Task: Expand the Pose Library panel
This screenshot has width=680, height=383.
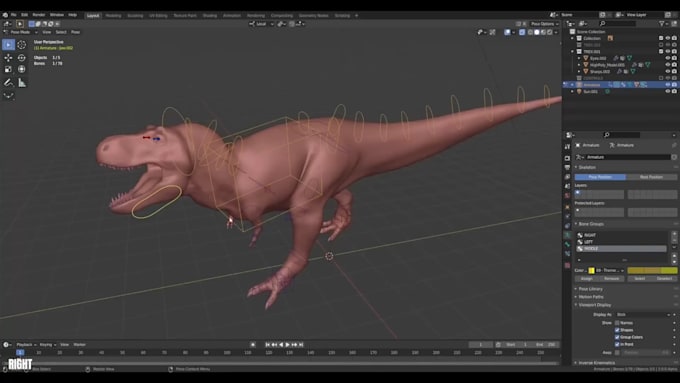Action: click(x=590, y=289)
